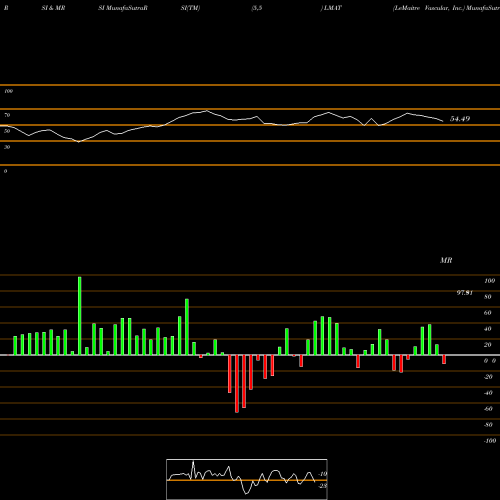Screen dimensions: 500x500
Task: Click the MR value 97.81 label
Action: coord(465,293)
